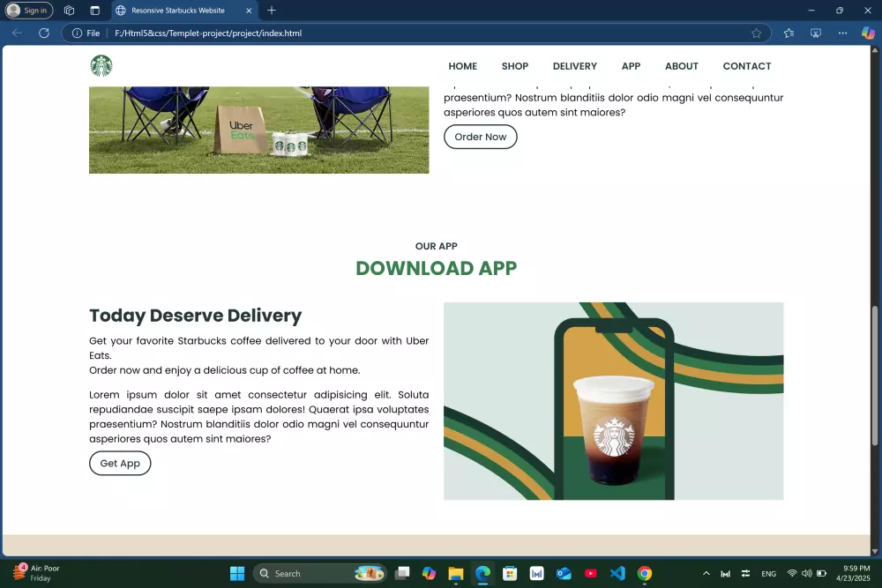This screenshot has width=882, height=588.
Task: Open the Wi-Fi network icon
Action: [x=792, y=573]
